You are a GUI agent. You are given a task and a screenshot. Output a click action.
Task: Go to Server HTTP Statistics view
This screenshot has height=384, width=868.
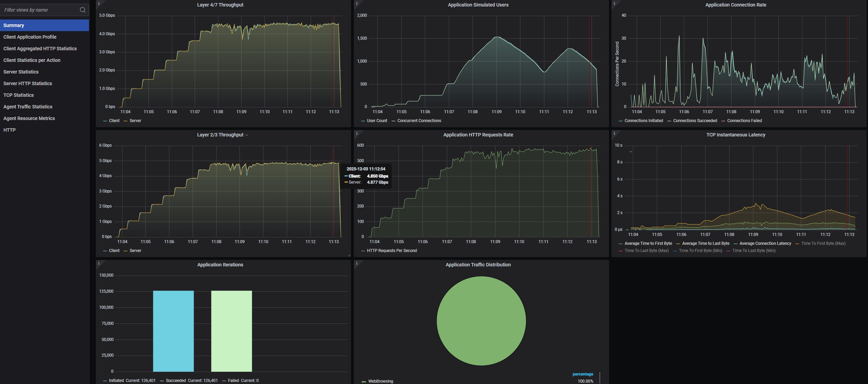click(x=28, y=83)
